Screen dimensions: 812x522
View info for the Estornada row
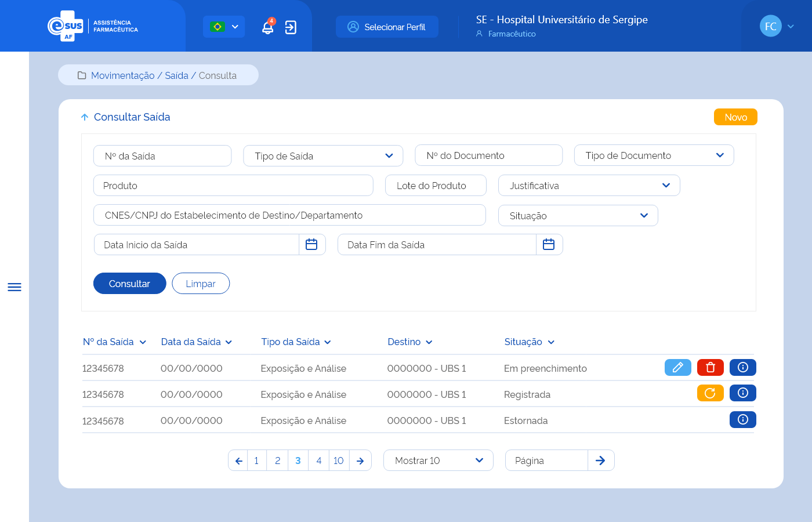742,419
